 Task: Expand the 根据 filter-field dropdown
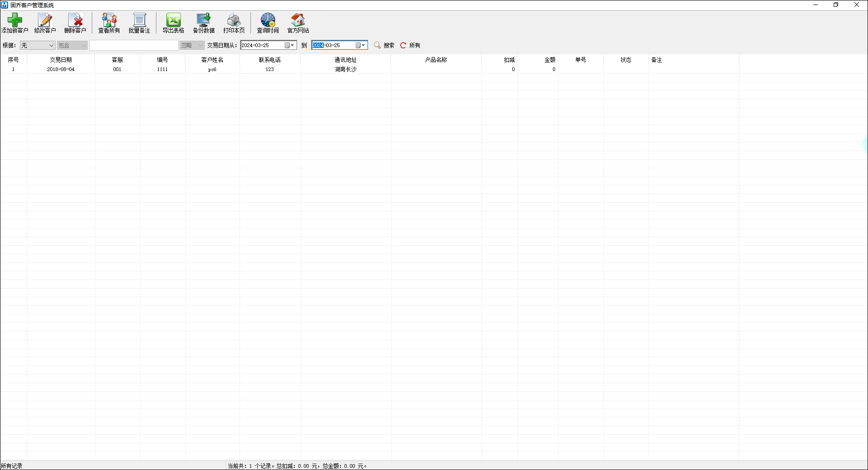tap(38, 45)
